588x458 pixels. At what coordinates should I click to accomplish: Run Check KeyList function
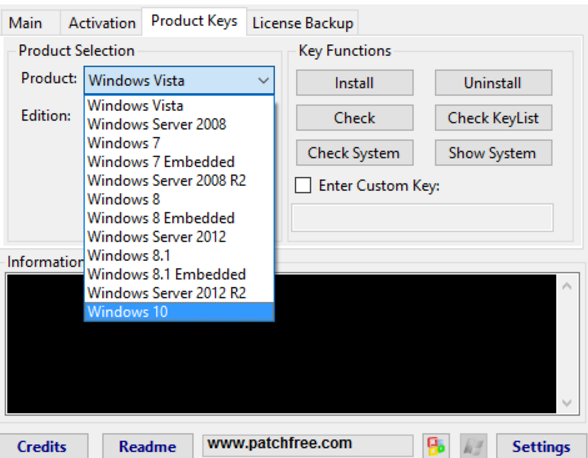pyautogui.click(x=493, y=118)
